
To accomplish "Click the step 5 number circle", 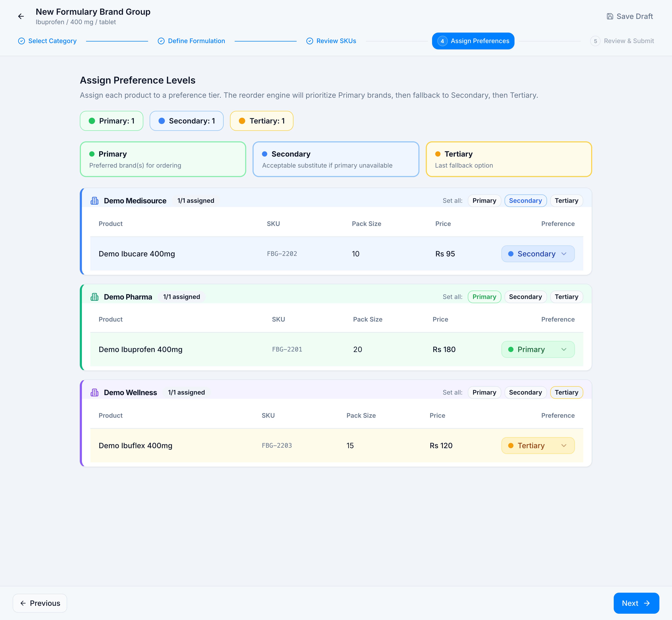I will [595, 41].
